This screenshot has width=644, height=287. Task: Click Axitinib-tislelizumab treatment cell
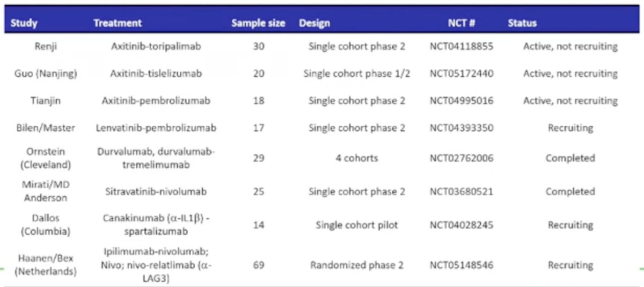(x=156, y=73)
